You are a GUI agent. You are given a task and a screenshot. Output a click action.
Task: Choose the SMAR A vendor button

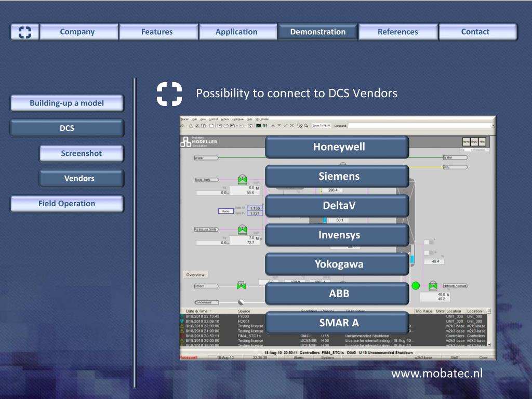click(x=337, y=323)
